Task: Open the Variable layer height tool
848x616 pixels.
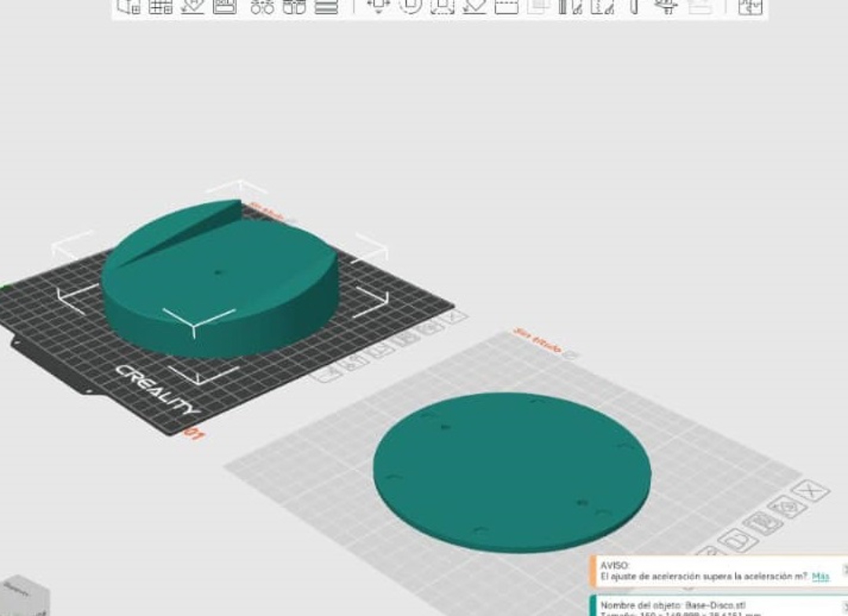Action: [326, 6]
